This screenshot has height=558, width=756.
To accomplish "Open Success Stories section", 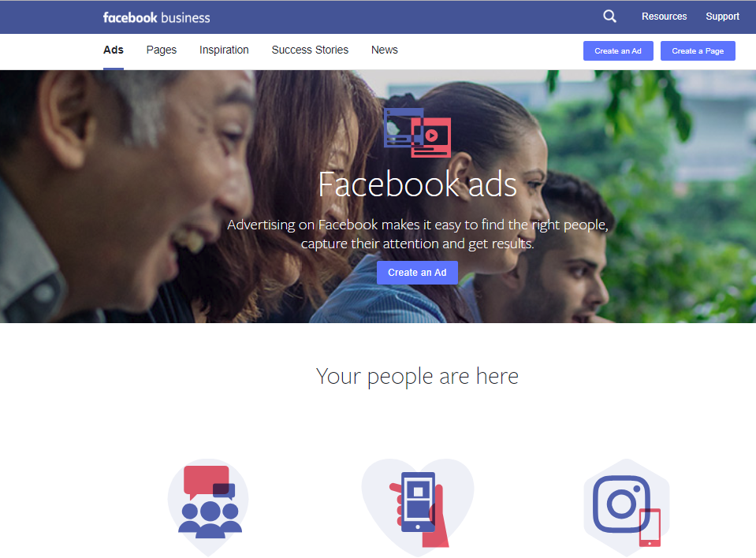I will coord(310,50).
